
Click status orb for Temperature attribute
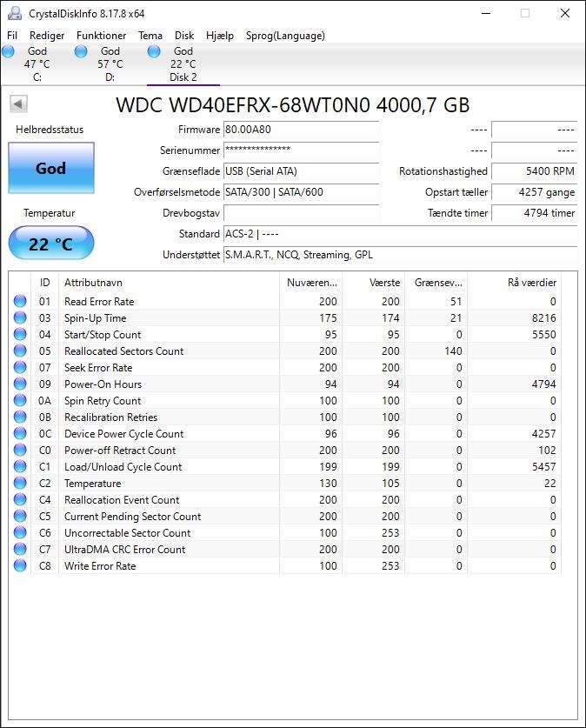(x=20, y=483)
